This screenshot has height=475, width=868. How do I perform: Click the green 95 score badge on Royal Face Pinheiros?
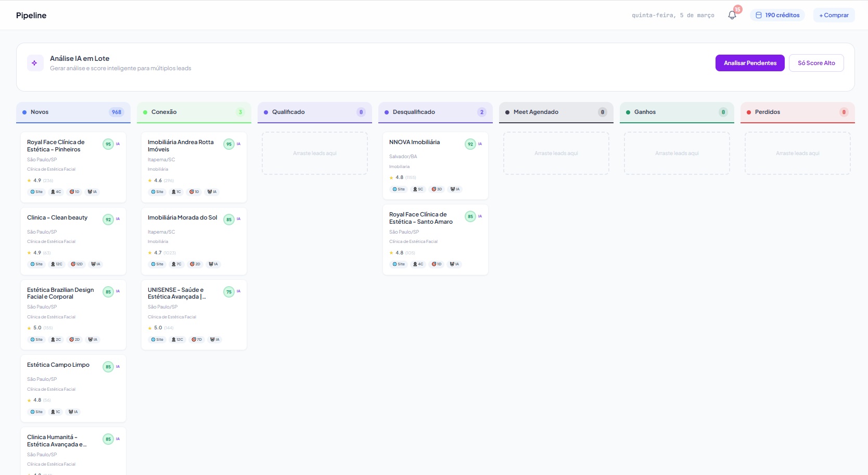108,144
